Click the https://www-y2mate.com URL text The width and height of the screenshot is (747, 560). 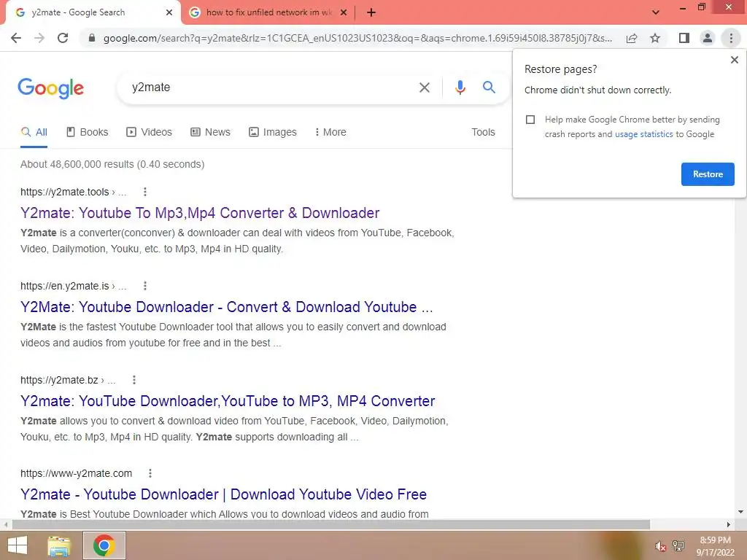tap(76, 473)
